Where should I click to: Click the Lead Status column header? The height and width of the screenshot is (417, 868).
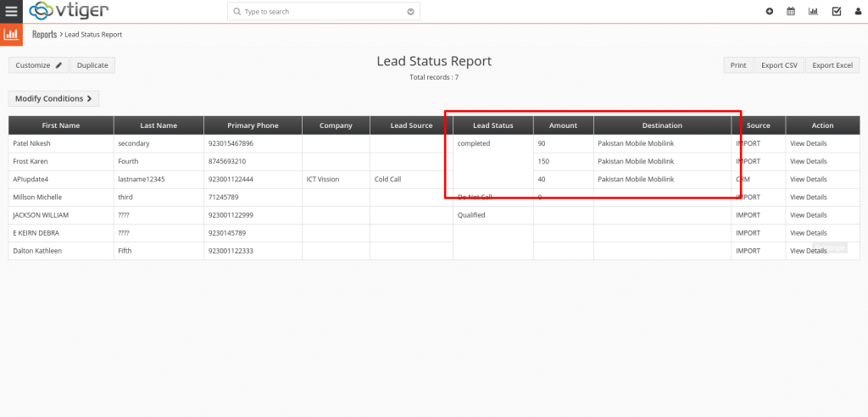tap(492, 125)
